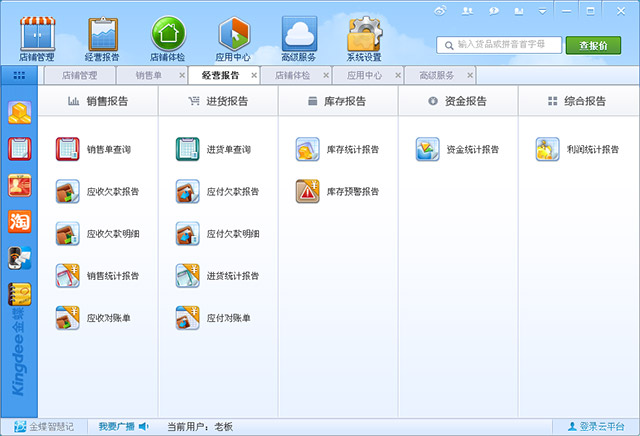The image size is (640, 436).
Task: Click the product search input field
Action: [x=500, y=45]
